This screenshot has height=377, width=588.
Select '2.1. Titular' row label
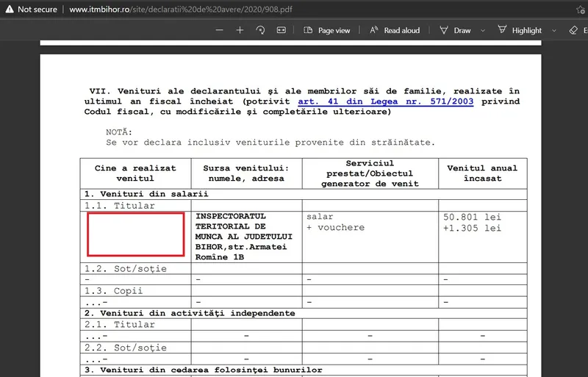(x=119, y=325)
